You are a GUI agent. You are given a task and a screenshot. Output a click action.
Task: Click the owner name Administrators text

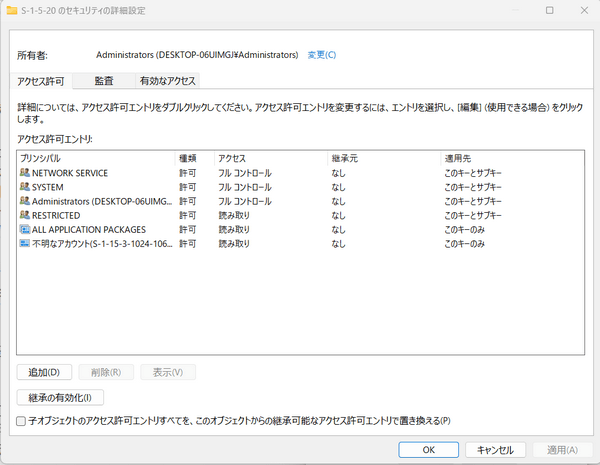tap(197, 55)
